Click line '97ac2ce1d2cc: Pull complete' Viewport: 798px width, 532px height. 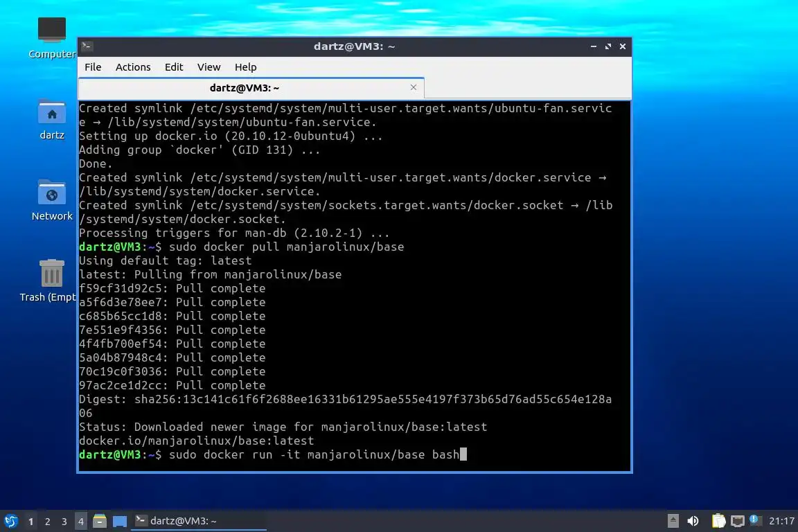tap(172, 385)
